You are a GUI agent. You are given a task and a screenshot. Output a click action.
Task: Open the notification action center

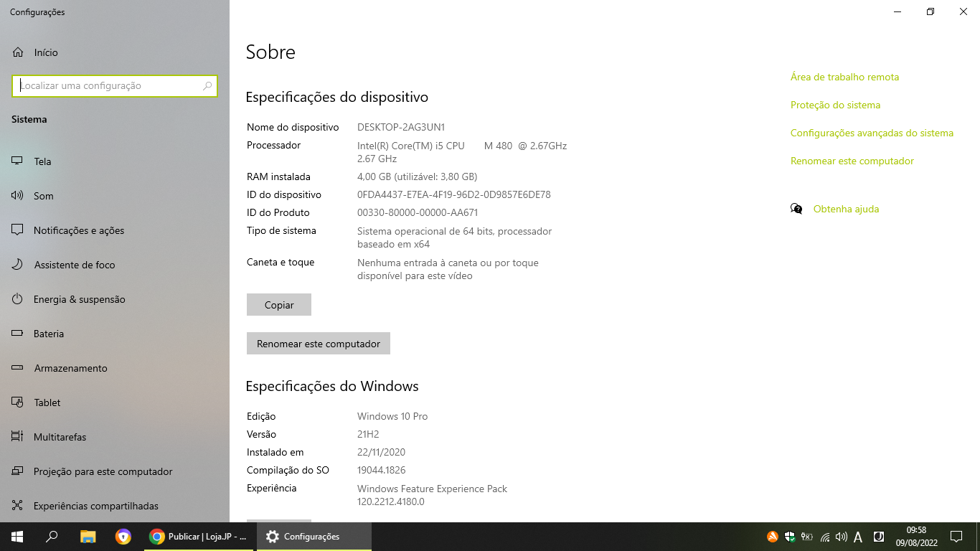tap(956, 537)
